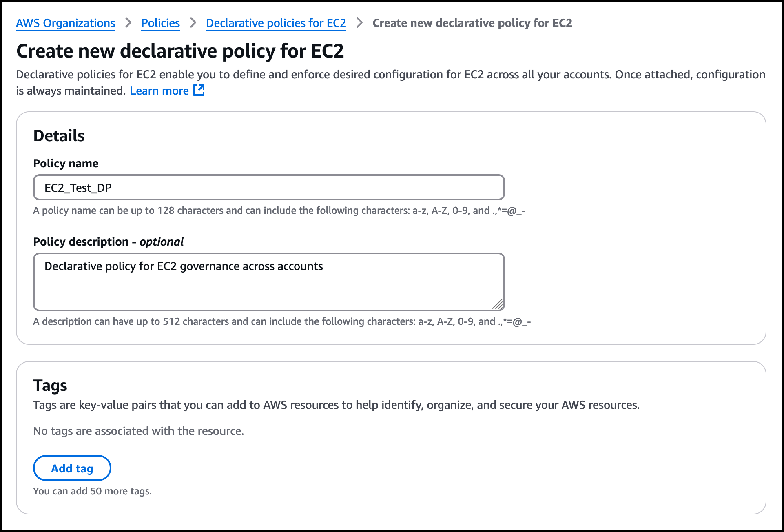Screen dimensions: 784x532
Task: Click inside the Policy description textarea
Action: pos(268,286)
